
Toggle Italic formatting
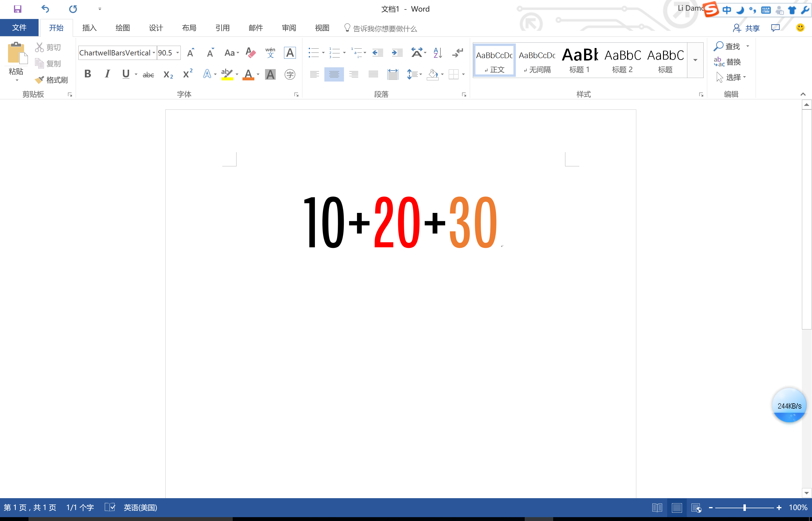coord(107,74)
